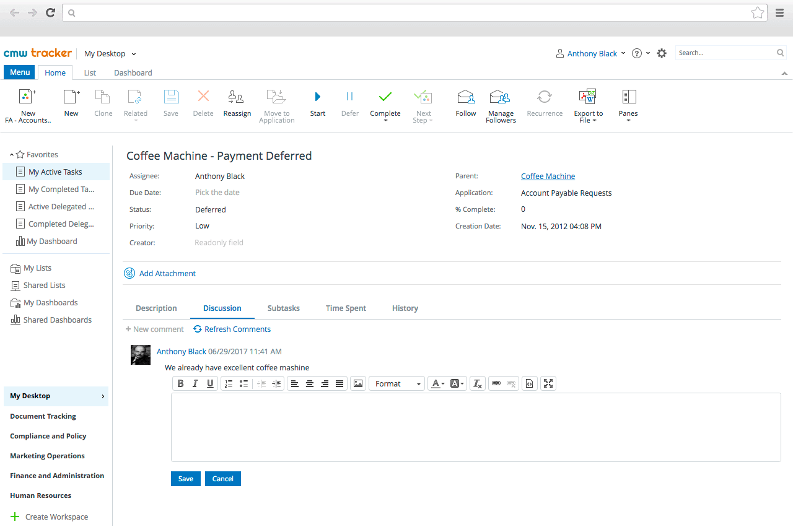This screenshot has height=532, width=793.
Task: Open the Coffee Machine parent link
Action: coord(548,176)
